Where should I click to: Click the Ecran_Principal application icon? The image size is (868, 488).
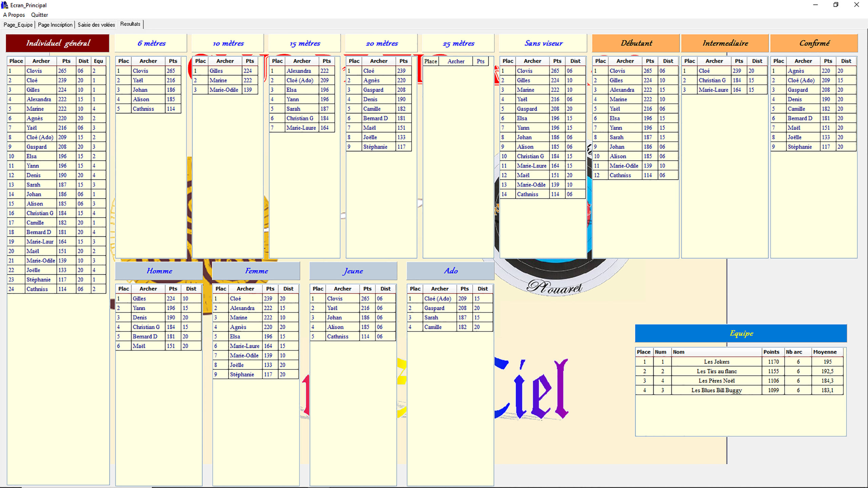tap(4, 5)
